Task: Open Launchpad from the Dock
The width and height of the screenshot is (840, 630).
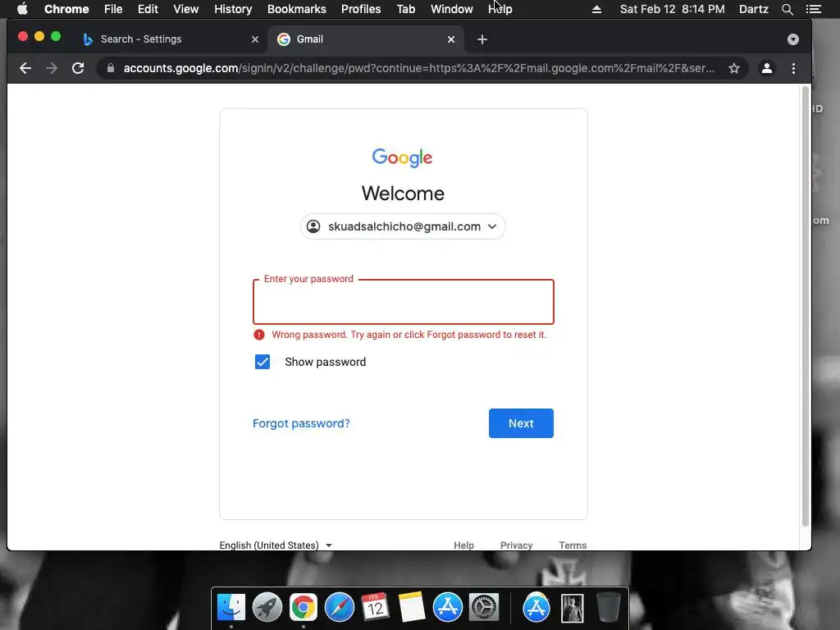Action: [267, 608]
